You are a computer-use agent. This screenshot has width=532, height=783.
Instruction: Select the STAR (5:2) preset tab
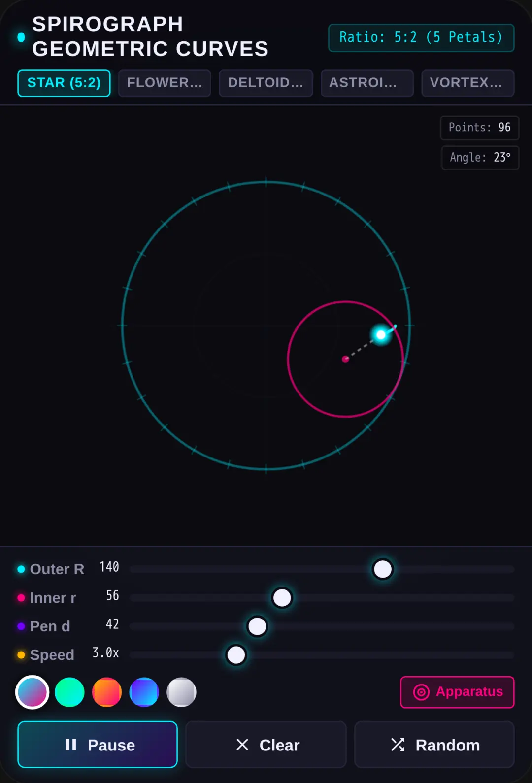(64, 83)
